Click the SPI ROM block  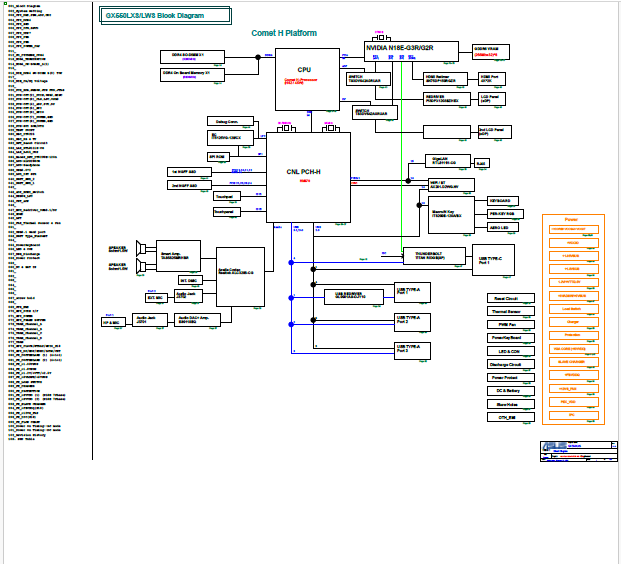(219, 157)
